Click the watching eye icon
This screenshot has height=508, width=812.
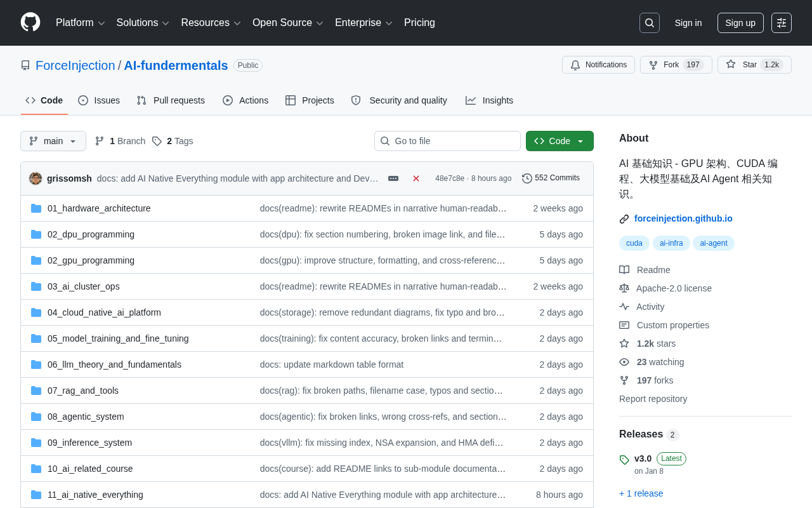pyautogui.click(x=624, y=362)
